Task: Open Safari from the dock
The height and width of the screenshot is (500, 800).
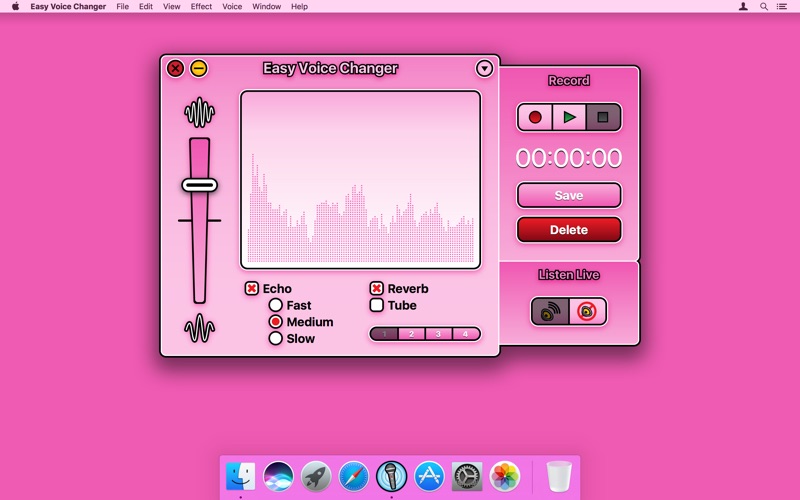Action: coord(354,476)
